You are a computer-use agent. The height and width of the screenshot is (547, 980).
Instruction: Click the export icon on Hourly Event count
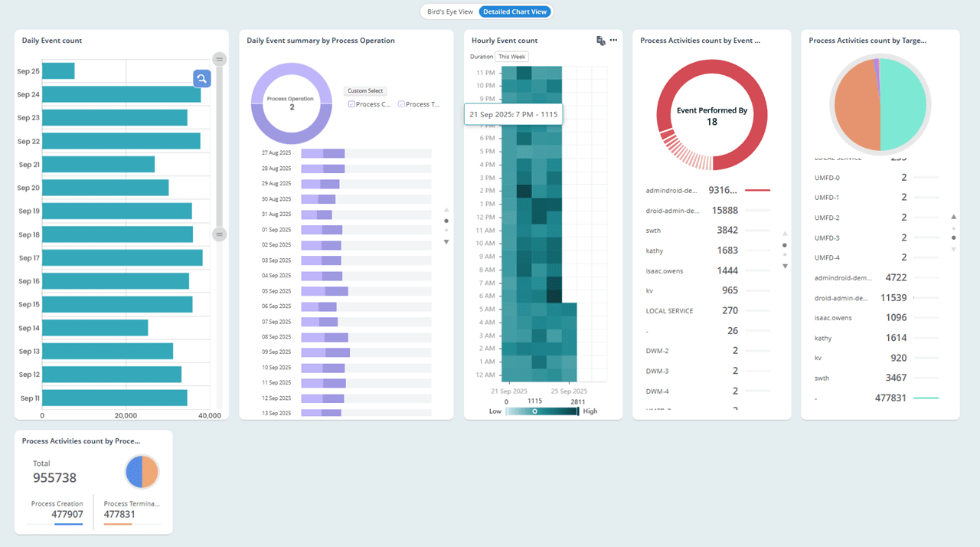(x=601, y=41)
